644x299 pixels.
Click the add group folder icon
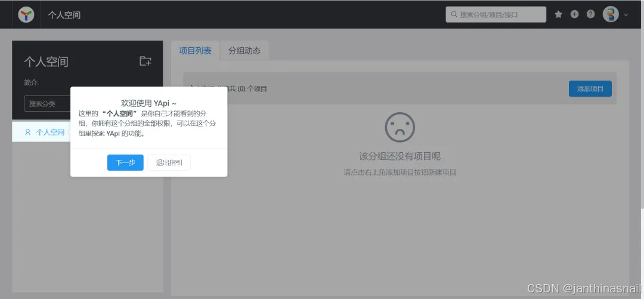coord(145,61)
